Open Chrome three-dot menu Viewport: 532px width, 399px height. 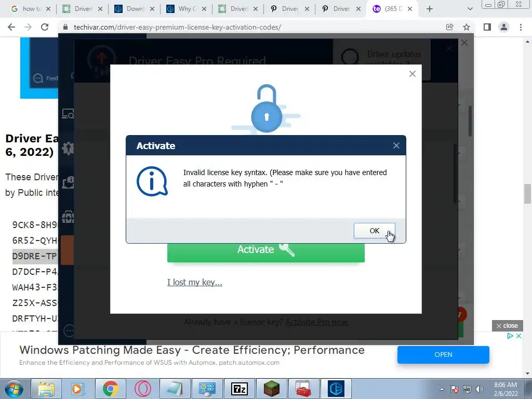click(521, 27)
